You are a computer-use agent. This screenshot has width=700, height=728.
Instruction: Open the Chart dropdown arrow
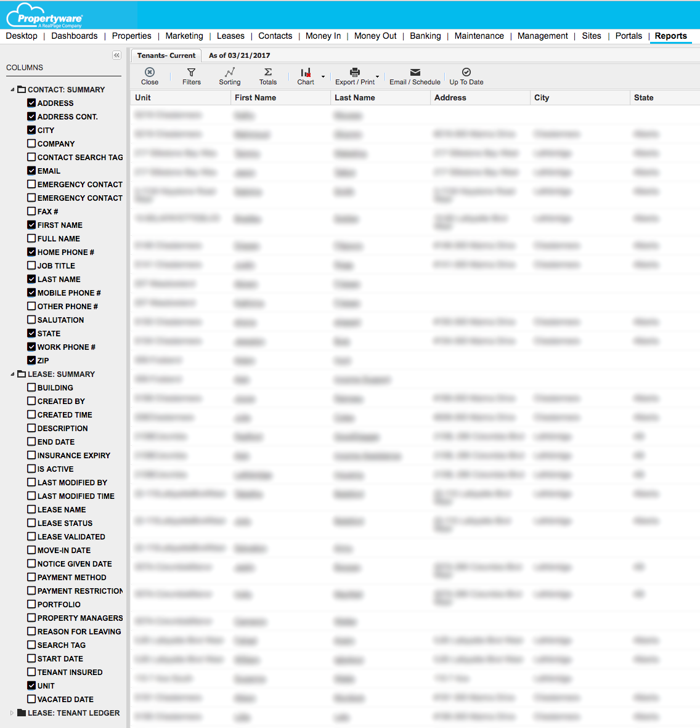(324, 77)
